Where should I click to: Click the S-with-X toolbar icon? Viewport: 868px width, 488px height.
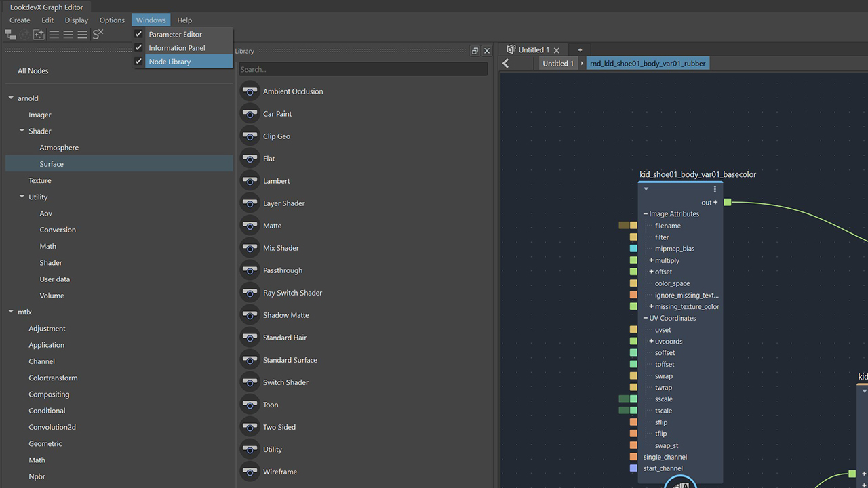click(x=98, y=34)
